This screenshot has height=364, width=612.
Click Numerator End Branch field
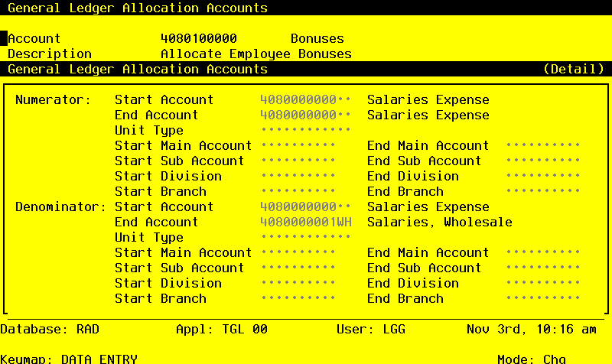pyautogui.click(x=543, y=191)
